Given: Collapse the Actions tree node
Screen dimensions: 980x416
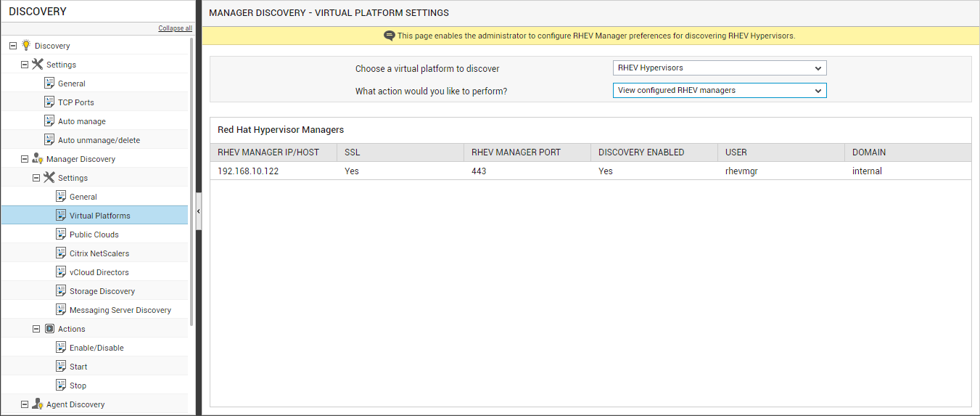Looking at the screenshot, I should 36,328.
